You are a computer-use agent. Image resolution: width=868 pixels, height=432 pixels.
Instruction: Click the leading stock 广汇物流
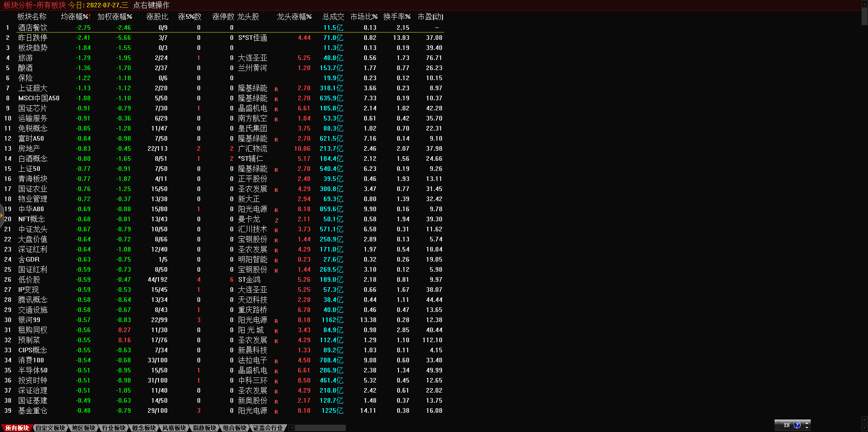[x=252, y=148]
